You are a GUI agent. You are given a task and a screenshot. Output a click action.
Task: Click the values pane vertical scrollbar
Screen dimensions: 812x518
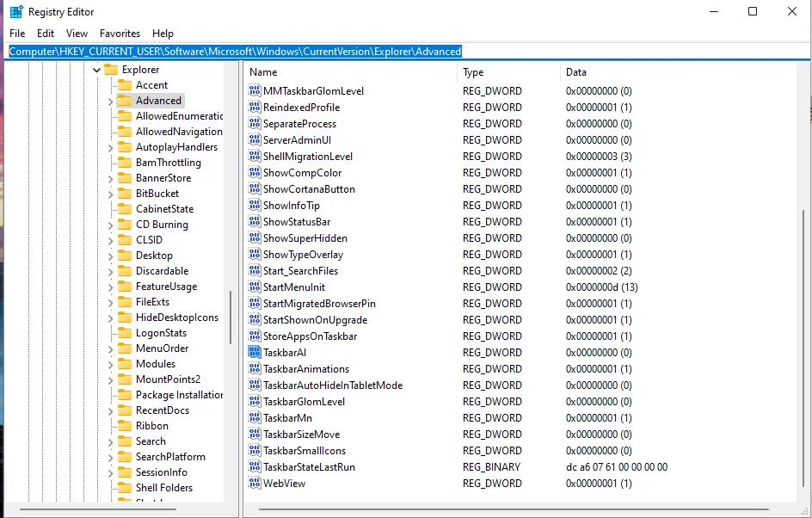(803, 348)
